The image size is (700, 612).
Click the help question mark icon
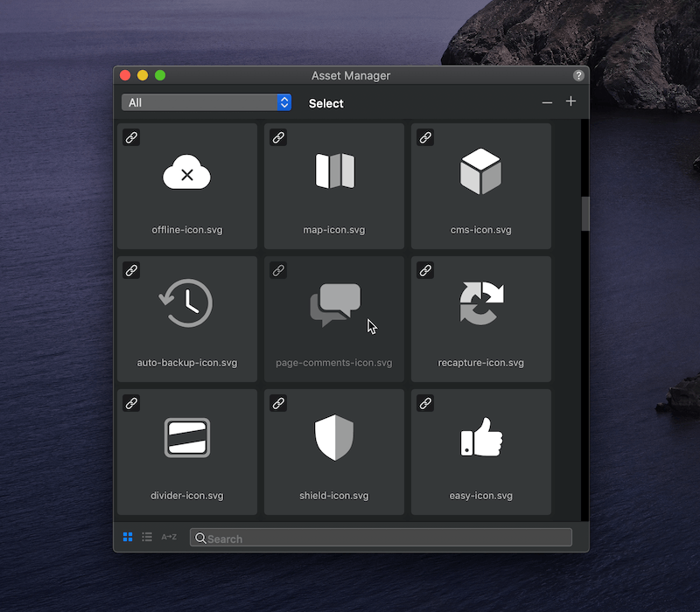pyautogui.click(x=578, y=76)
